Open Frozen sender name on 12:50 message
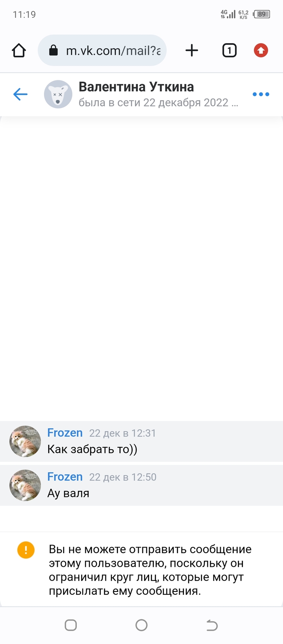283x644 pixels. tap(65, 477)
